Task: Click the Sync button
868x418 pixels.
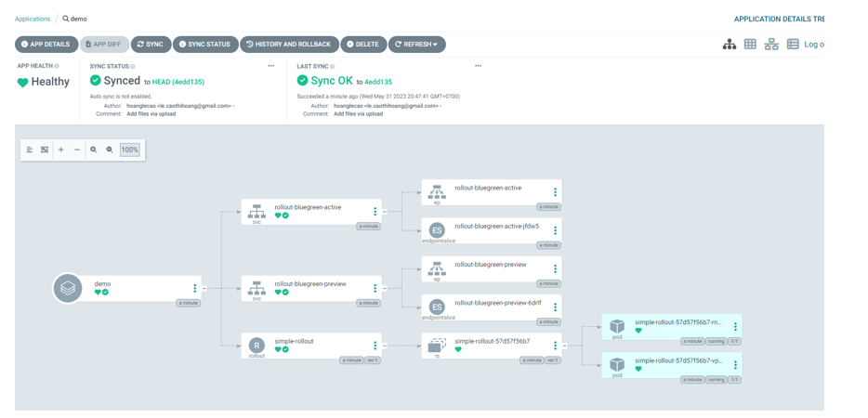Action: coord(151,45)
